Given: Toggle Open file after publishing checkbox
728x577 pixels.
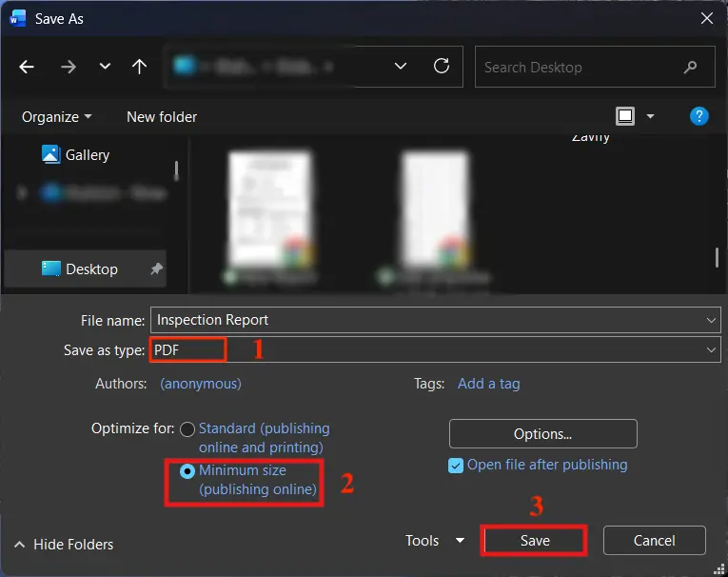Looking at the screenshot, I should tap(456, 465).
